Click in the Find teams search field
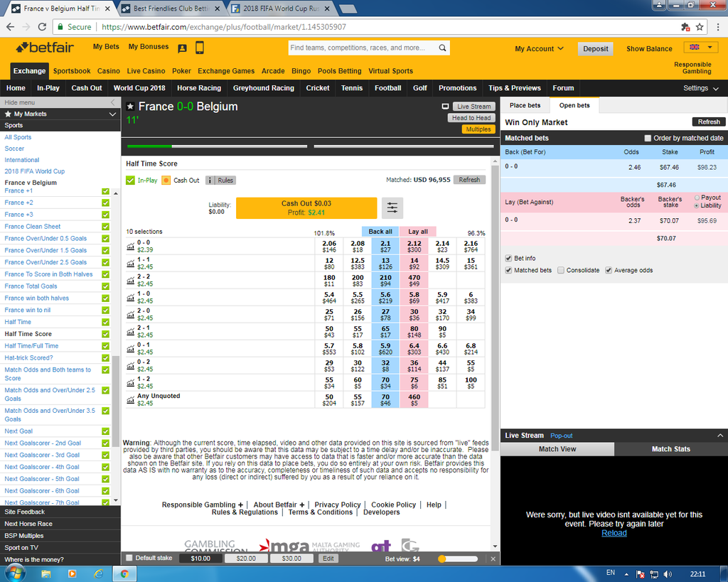Screen dimensions: 728x582 pos(362,48)
